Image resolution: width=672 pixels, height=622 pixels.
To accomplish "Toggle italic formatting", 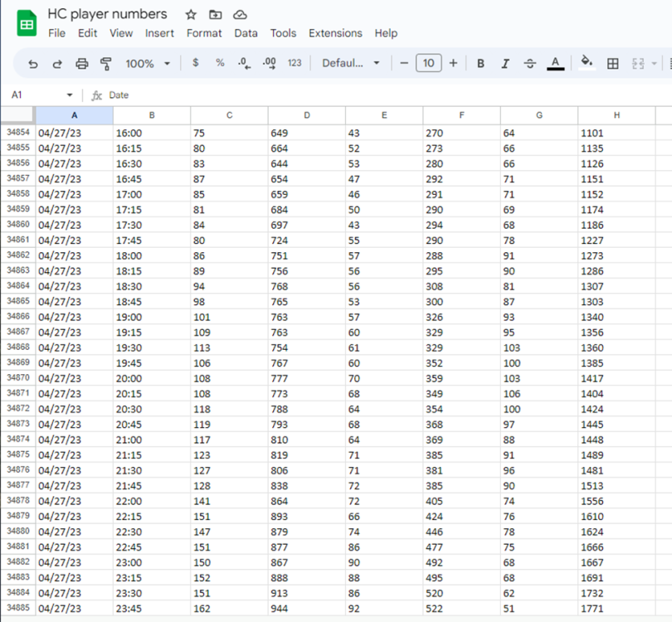I will pyautogui.click(x=505, y=63).
